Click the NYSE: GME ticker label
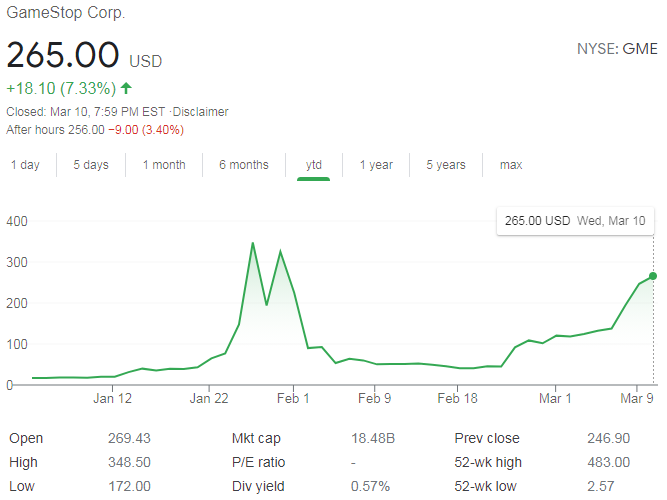This screenshot has height=500, width=667. [617, 49]
